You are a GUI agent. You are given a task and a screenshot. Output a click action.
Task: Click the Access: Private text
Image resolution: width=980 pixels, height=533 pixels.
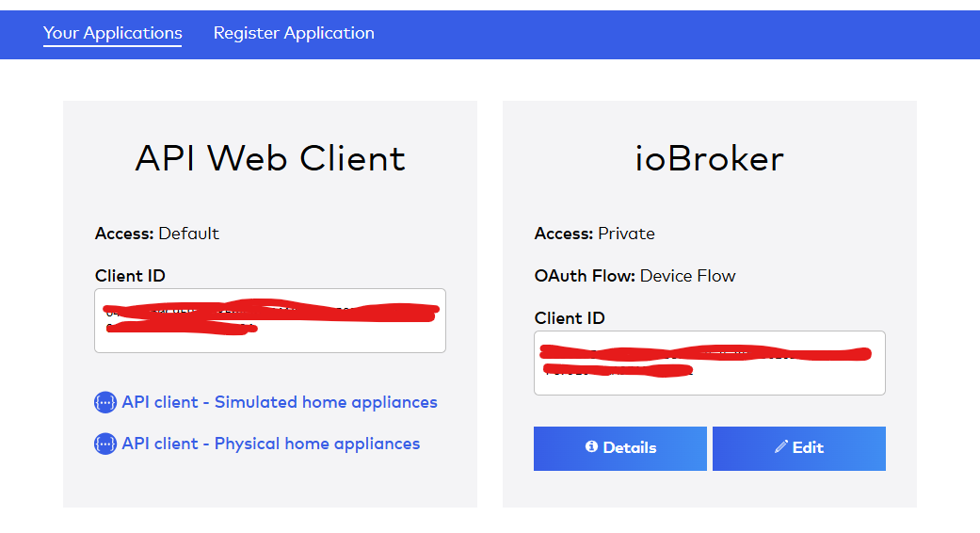tap(594, 234)
